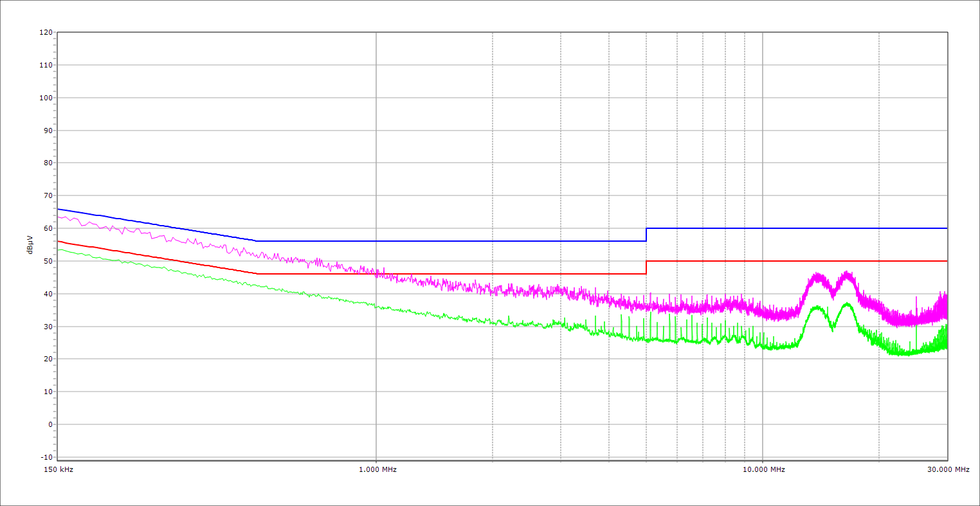Click the dBµV y-axis unit label
This screenshot has width=980, height=506.
[30, 245]
